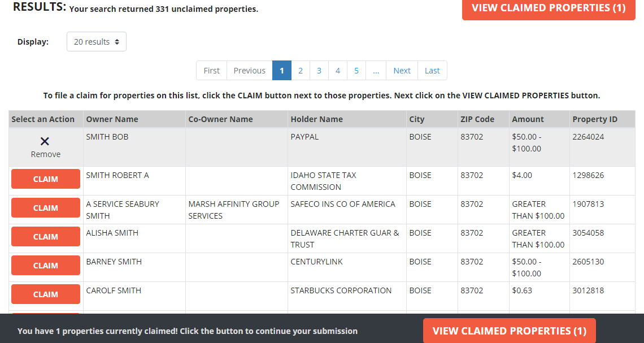
Task: Open page 5 of search results
Action: pyautogui.click(x=356, y=70)
